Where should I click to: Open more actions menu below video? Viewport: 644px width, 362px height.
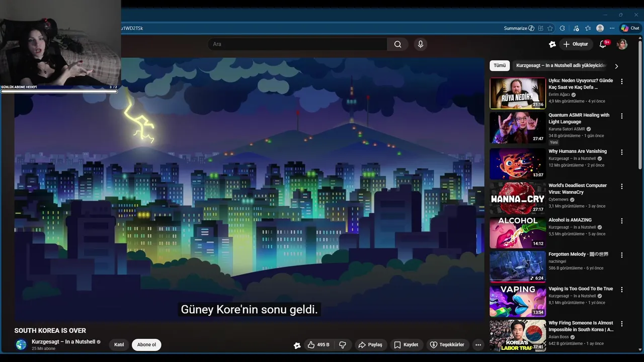point(478,345)
